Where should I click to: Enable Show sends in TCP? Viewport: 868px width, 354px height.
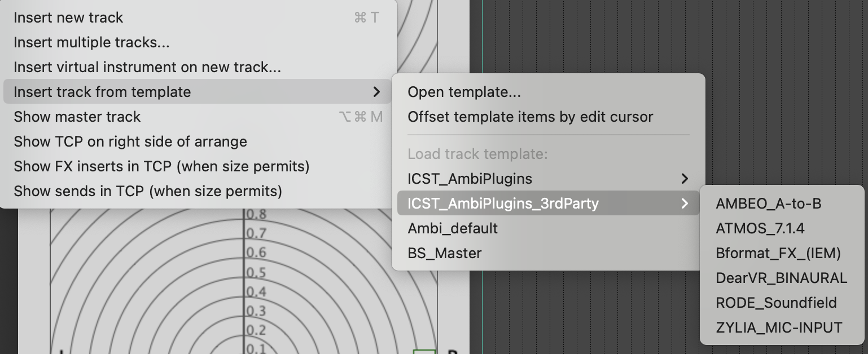(x=147, y=191)
